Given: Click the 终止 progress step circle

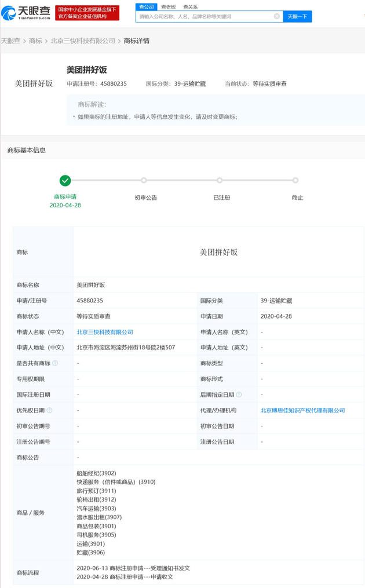Looking at the screenshot, I should tap(295, 180).
